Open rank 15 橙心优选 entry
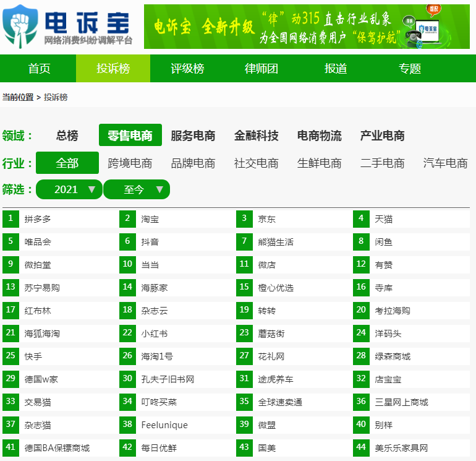 pyautogui.click(x=294, y=288)
